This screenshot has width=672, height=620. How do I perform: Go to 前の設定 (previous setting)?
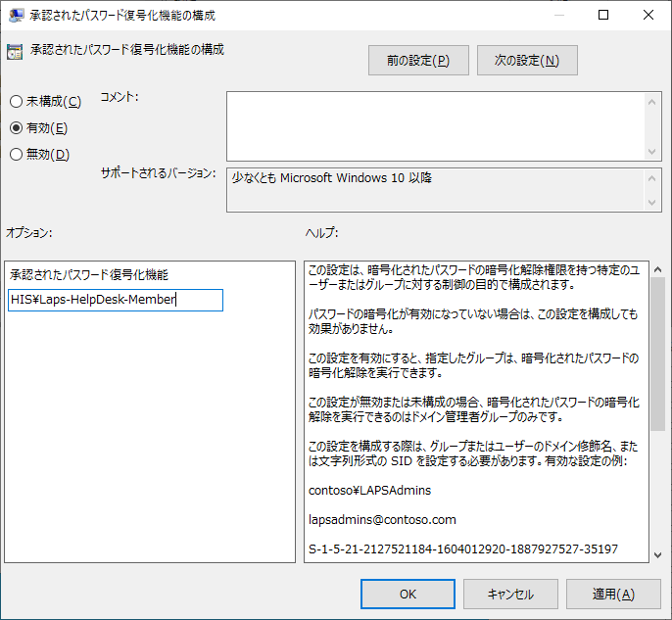tap(418, 61)
